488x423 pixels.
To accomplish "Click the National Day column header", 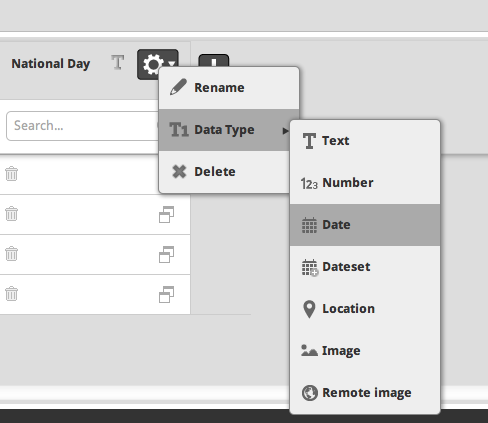I will coord(51,63).
